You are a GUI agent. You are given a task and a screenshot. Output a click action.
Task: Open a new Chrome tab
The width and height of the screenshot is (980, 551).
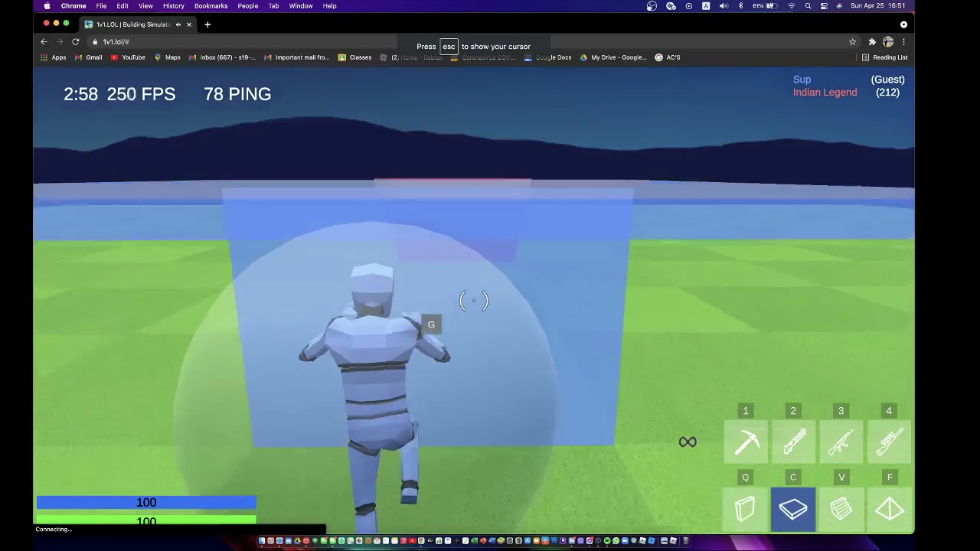coord(207,24)
